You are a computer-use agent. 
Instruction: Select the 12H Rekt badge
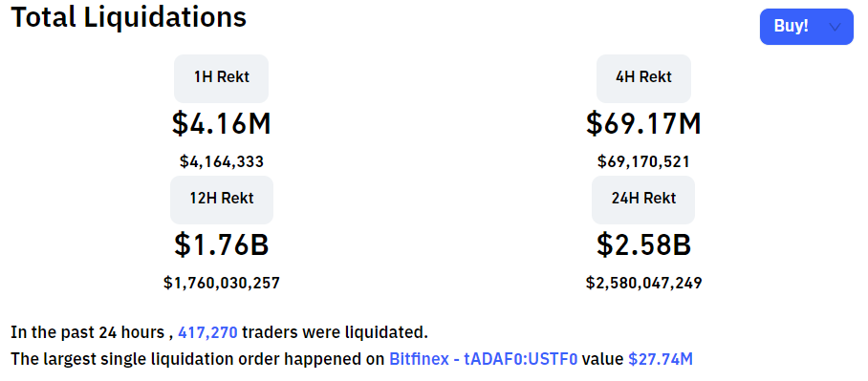222,200
